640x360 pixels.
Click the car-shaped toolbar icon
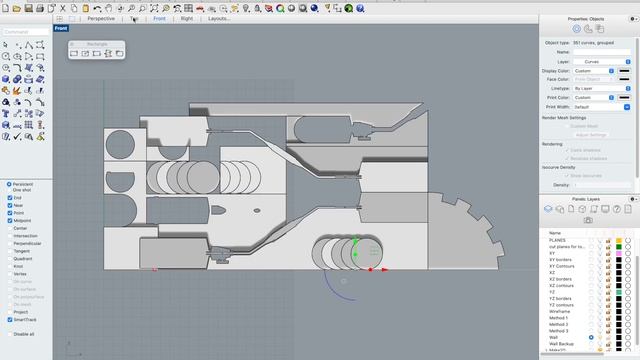click(x=200, y=8)
